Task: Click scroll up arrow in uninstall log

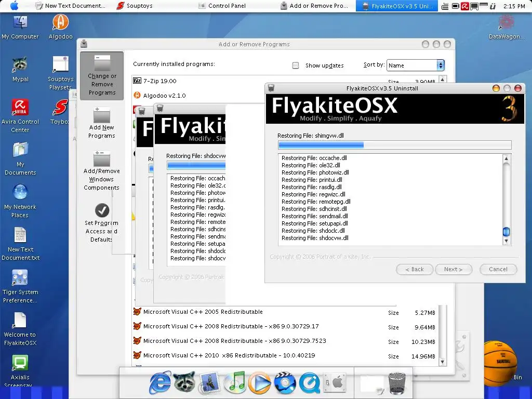Action: click(506, 158)
